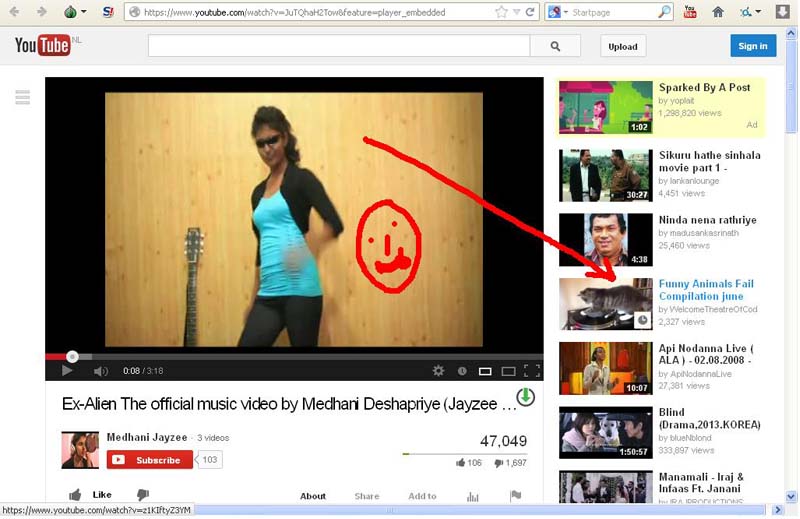Focus the YouTube search box
Viewport: 800px width, 519px height.
click(x=339, y=46)
